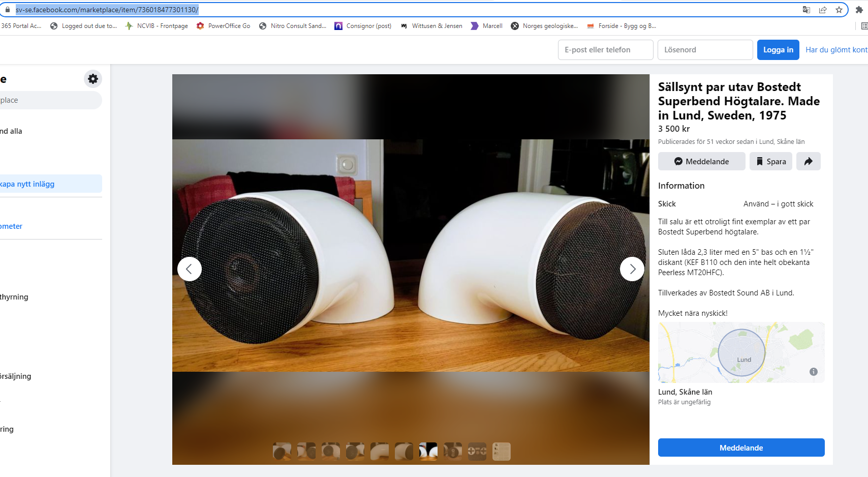Bookmark this page with the star icon
This screenshot has width=868, height=477.
tap(839, 10)
